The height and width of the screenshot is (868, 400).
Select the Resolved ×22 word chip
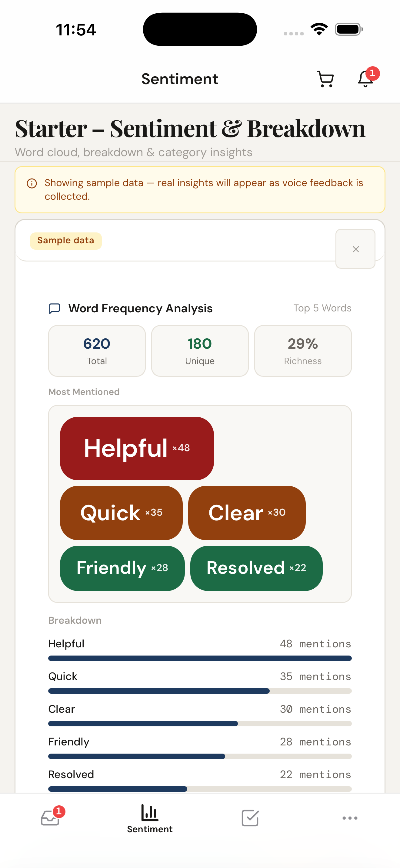coord(256,568)
